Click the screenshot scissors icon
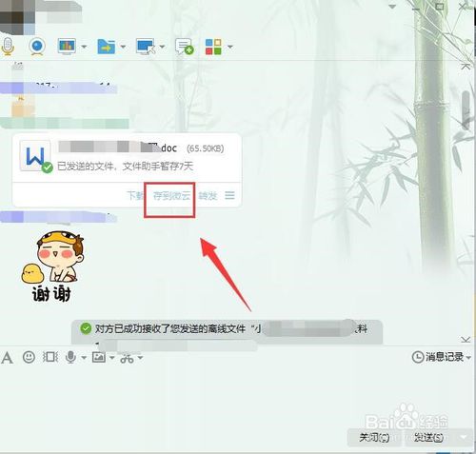 click(127, 358)
